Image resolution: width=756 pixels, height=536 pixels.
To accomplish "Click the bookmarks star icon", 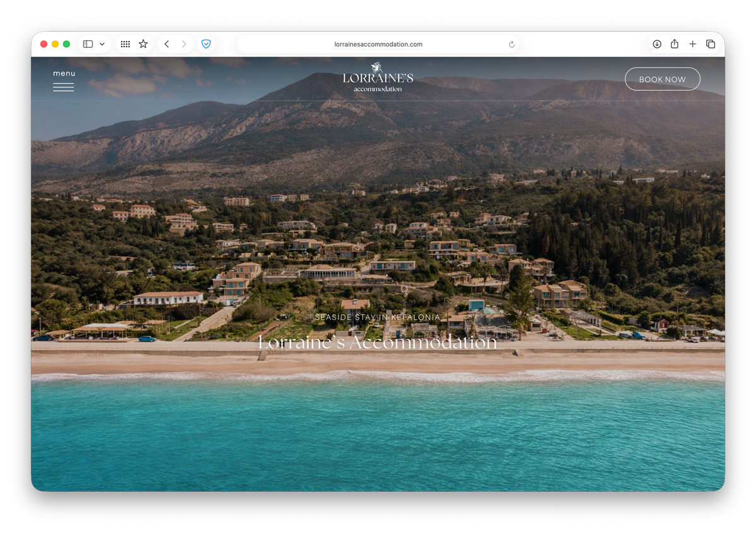I will pos(143,44).
